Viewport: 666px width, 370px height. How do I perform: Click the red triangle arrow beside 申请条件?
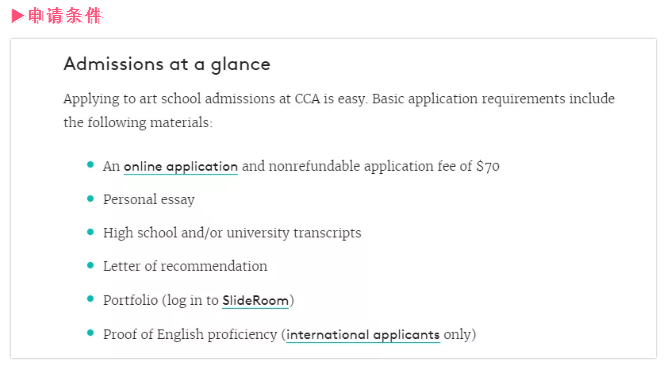coord(18,16)
